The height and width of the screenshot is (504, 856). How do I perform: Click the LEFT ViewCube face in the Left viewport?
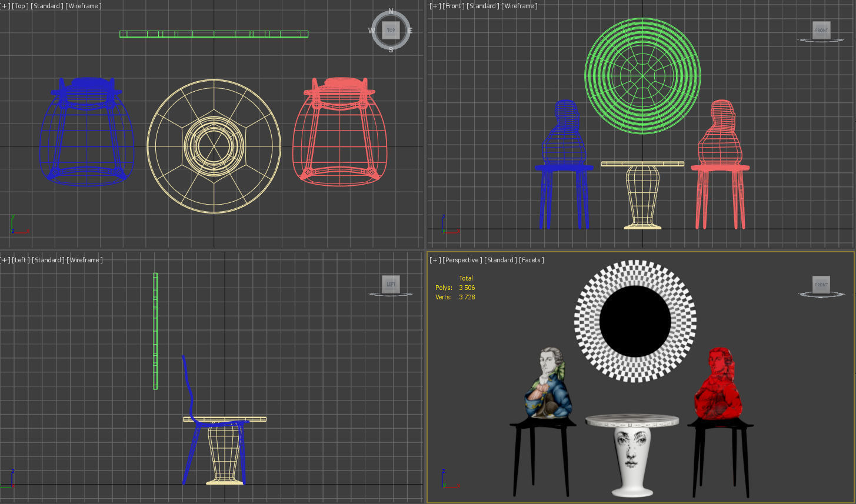point(391,284)
